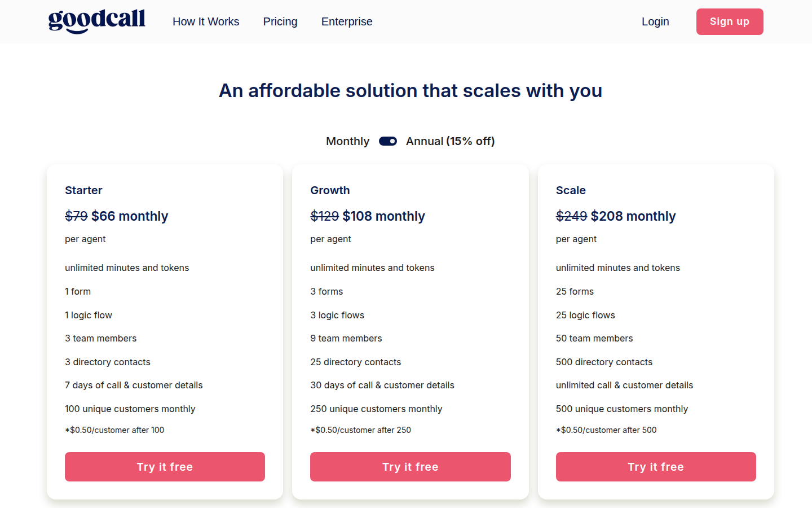Select the Monthly billing label

[347, 141]
